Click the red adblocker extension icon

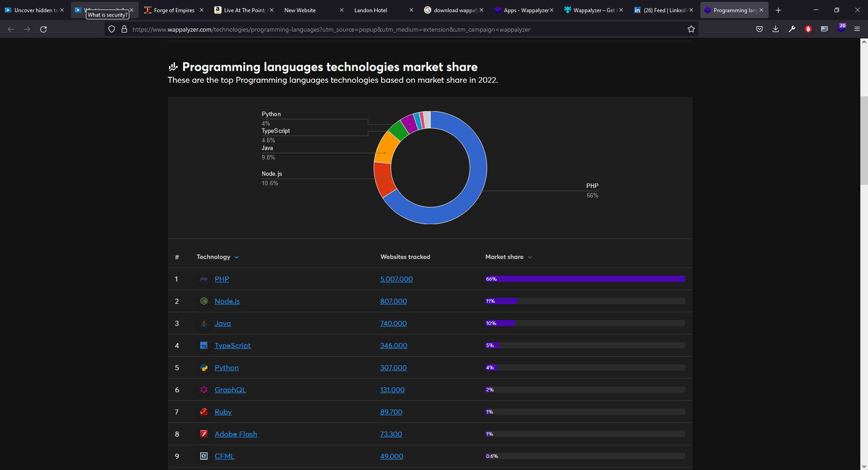(x=808, y=29)
